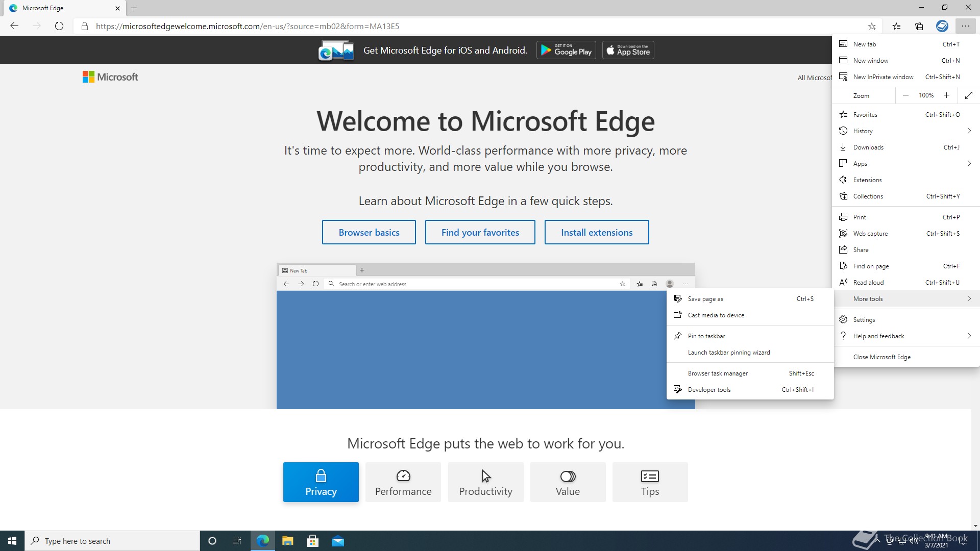Start Read aloud from the menu
Screen dimensions: 980x551
coord(906,283)
